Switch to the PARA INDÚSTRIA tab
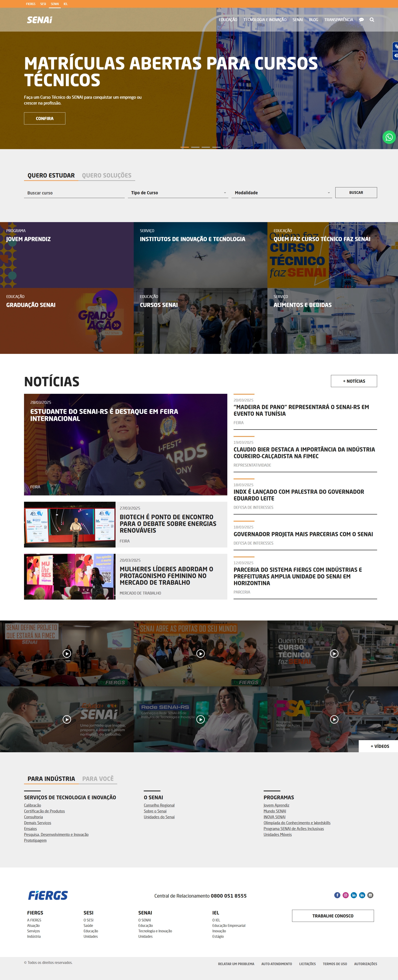This screenshot has width=398, height=980. tap(51, 779)
